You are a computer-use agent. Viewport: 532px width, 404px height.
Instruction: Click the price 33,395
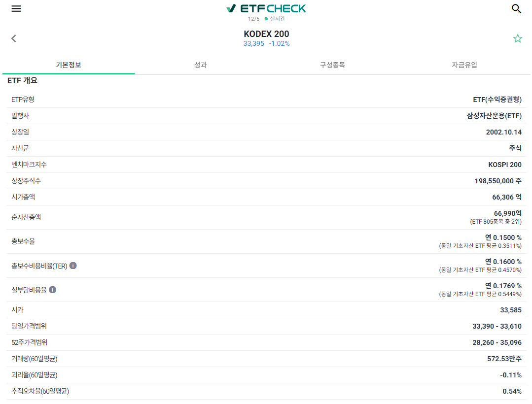click(253, 44)
